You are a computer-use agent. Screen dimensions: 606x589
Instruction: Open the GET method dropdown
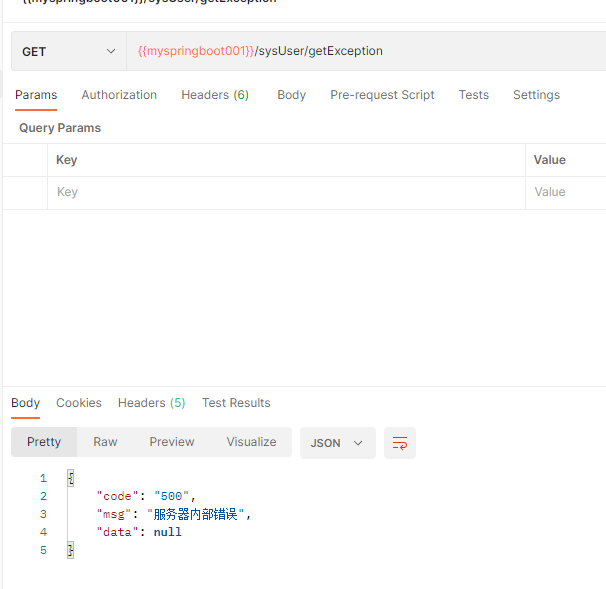68,51
